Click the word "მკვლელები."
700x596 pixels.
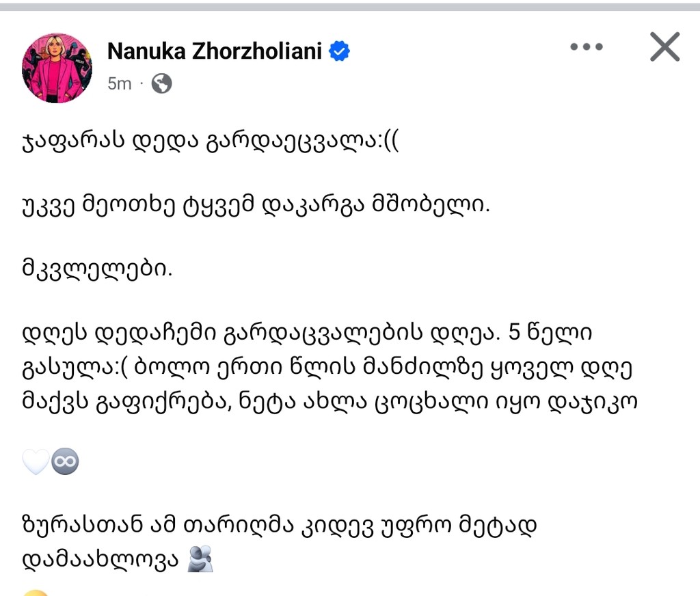click(97, 269)
